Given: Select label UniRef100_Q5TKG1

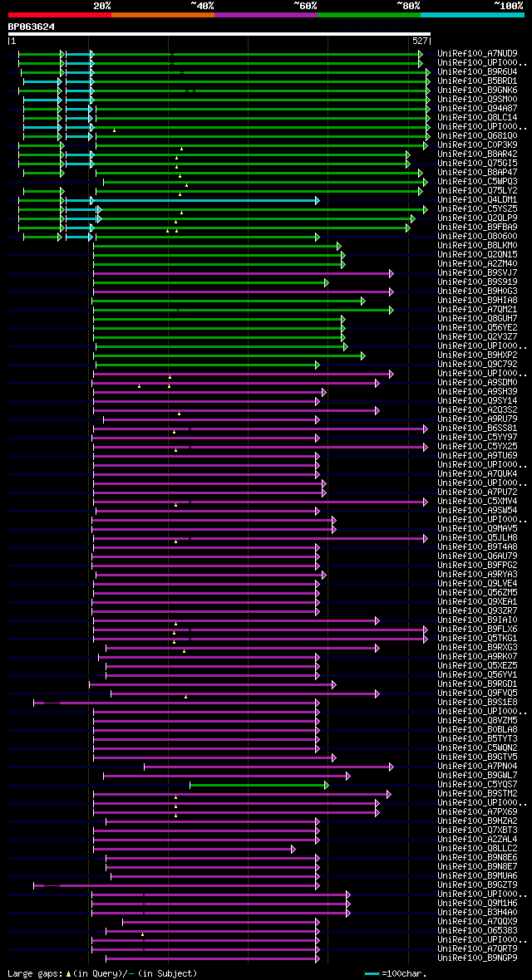Looking at the screenshot, I should tap(477, 638).
